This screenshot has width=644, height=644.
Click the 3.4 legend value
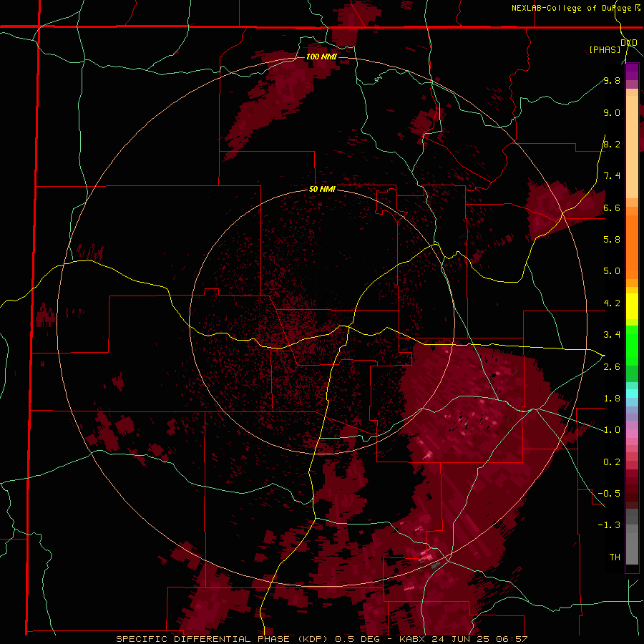(612, 335)
